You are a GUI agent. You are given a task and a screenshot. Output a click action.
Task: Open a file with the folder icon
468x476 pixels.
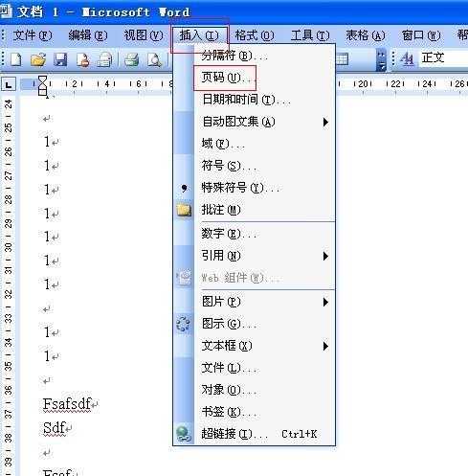click(38, 59)
